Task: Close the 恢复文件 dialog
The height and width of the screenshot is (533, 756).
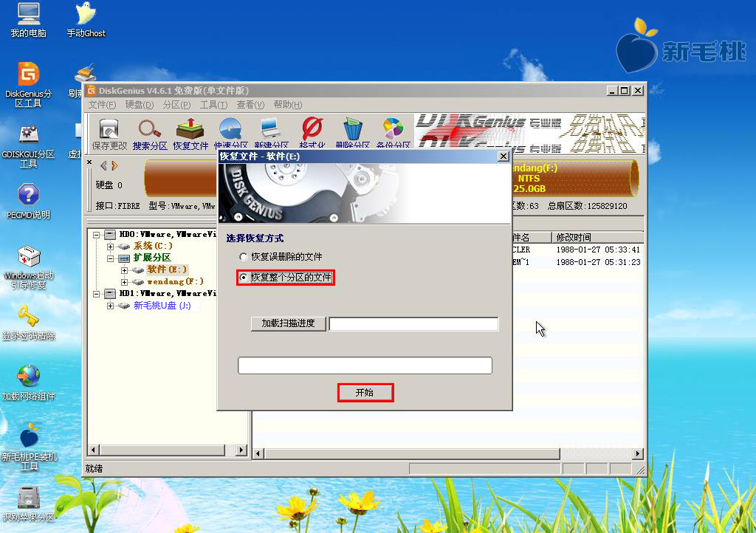Action: point(504,157)
